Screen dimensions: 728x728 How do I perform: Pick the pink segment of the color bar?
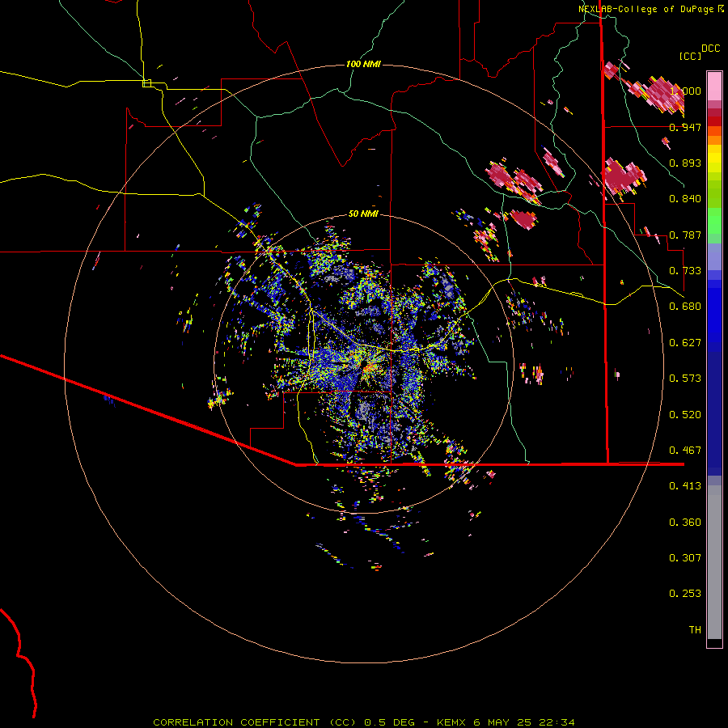tap(714, 87)
